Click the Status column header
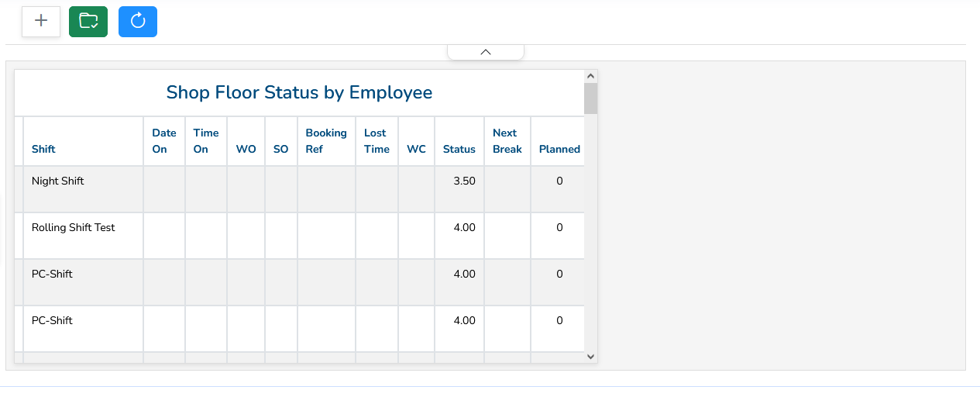The height and width of the screenshot is (397, 980). (x=459, y=149)
